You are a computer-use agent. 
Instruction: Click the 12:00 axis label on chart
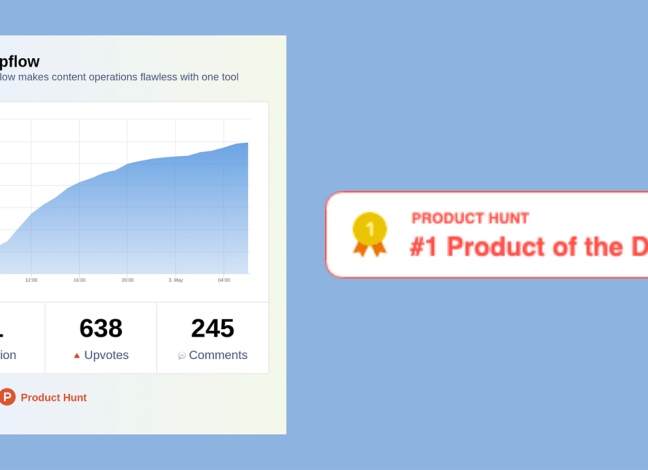pos(31,280)
